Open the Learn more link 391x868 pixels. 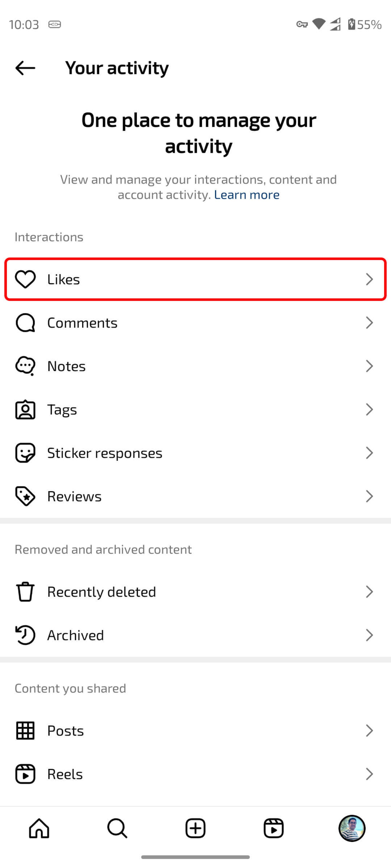(247, 195)
